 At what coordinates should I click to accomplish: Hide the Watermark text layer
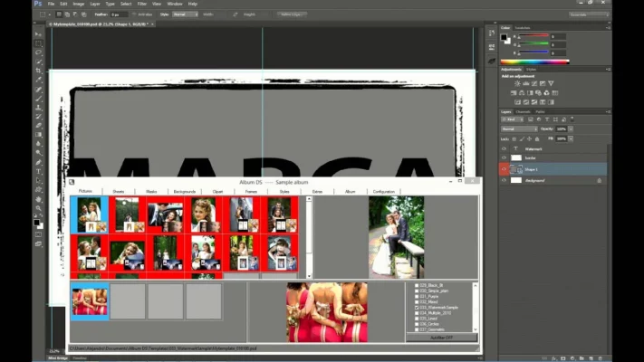point(505,148)
